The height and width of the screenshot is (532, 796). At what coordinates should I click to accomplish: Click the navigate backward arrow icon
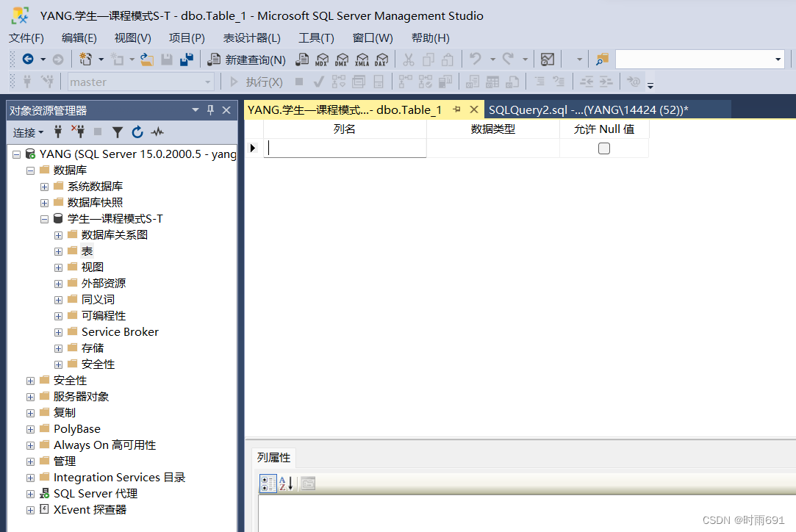tap(28, 60)
